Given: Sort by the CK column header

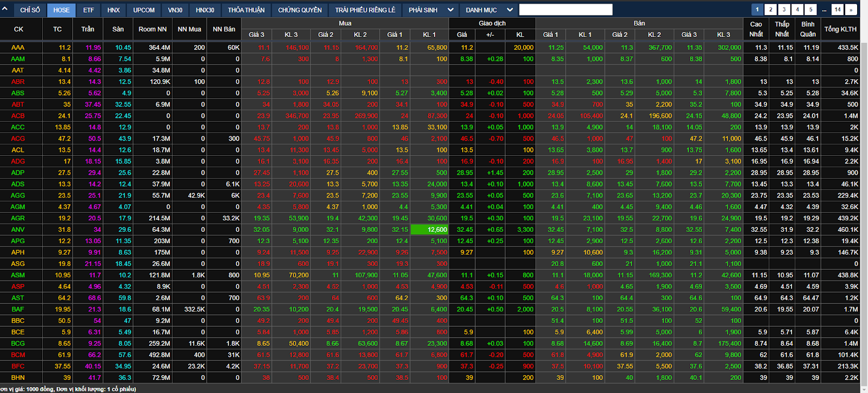Looking at the screenshot, I should pyautogui.click(x=18, y=29).
